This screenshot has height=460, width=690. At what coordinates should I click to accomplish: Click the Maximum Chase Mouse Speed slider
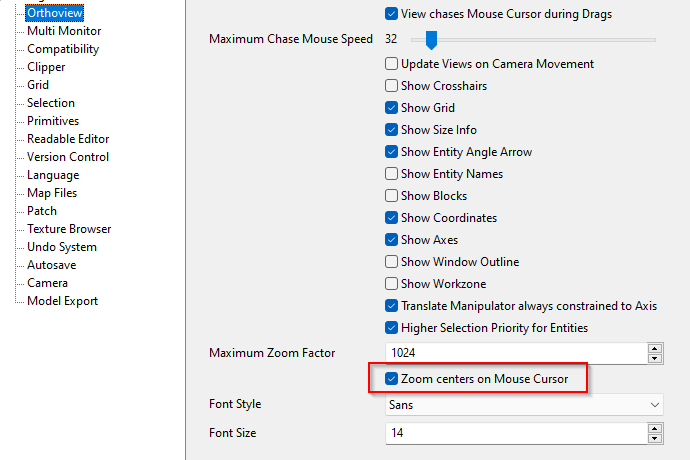(431, 40)
